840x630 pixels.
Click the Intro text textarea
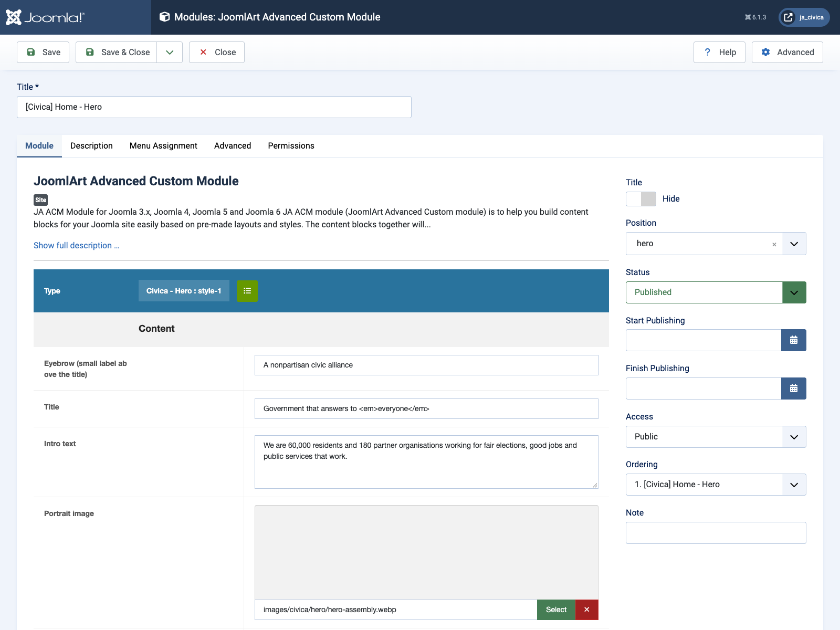pos(426,462)
